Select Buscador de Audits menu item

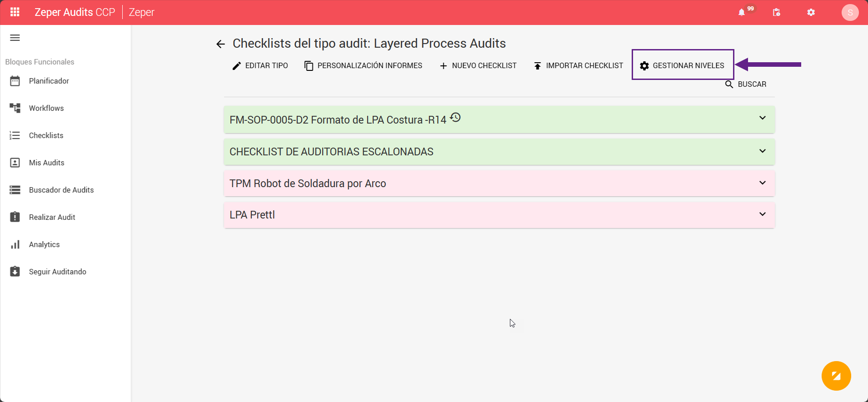tap(61, 190)
